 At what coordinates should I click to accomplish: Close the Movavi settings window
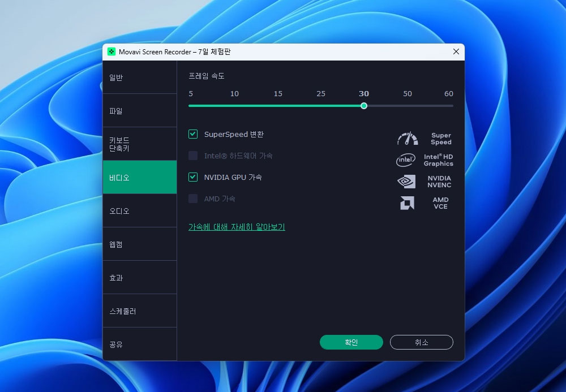pyautogui.click(x=456, y=51)
